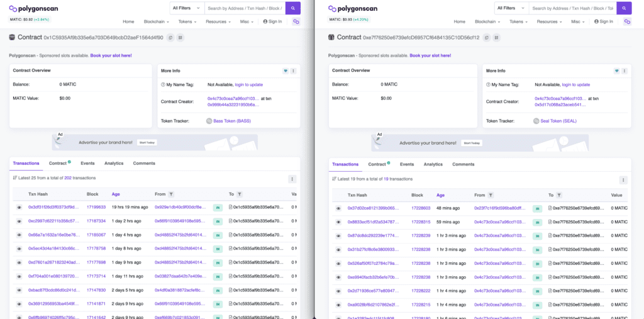Filter From column in left transactions table
Image resolution: width=644 pixels, height=319 pixels.
[171, 194]
